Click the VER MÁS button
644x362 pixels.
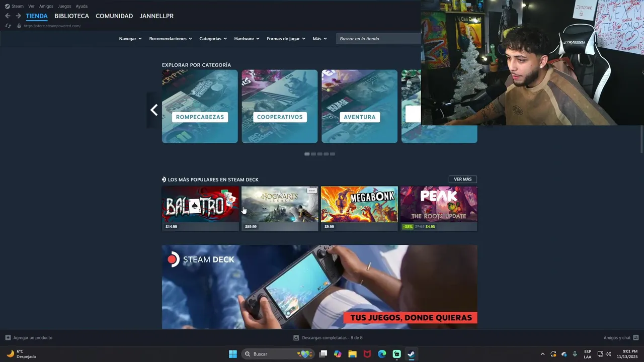[x=463, y=179]
